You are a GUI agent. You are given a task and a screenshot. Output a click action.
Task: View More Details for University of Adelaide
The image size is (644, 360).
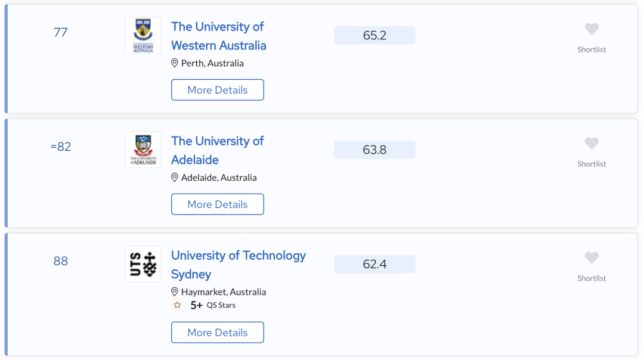click(217, 204)
